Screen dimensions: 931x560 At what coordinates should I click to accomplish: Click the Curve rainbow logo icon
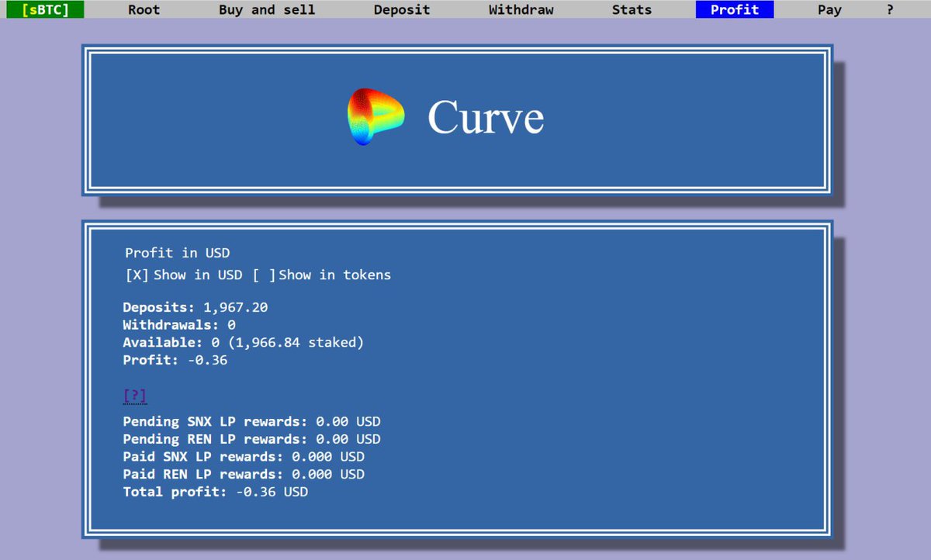(x=376, y=117)
